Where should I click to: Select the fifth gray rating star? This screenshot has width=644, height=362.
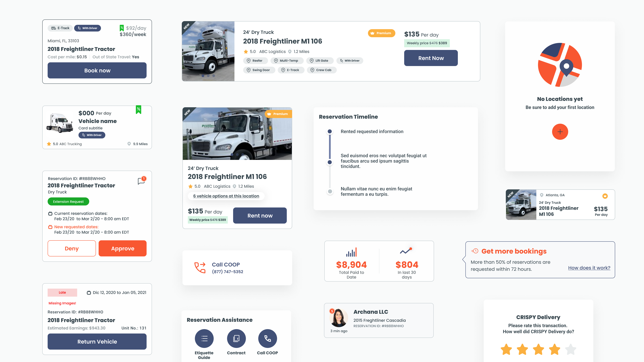[571, 349]
